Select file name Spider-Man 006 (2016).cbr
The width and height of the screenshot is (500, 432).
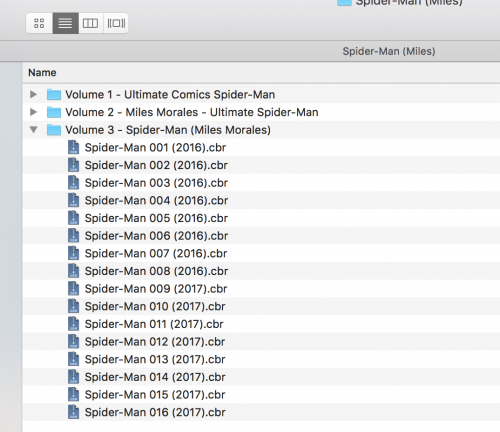[156, 236]
